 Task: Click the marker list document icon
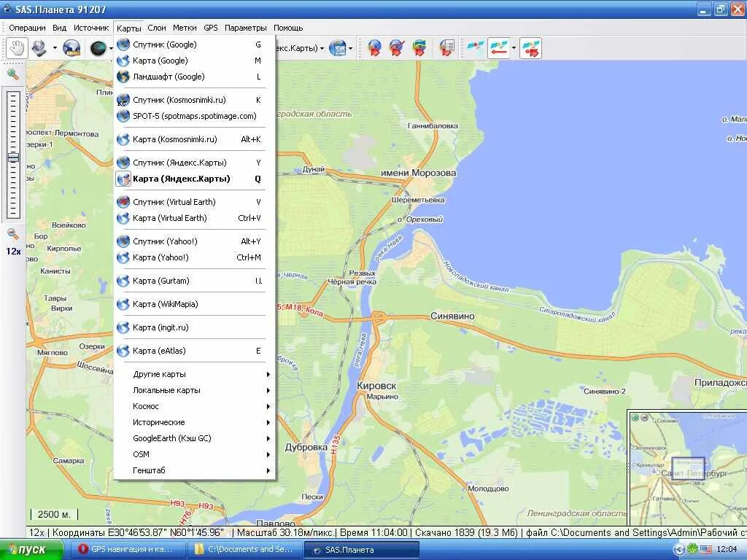[447, 48]
